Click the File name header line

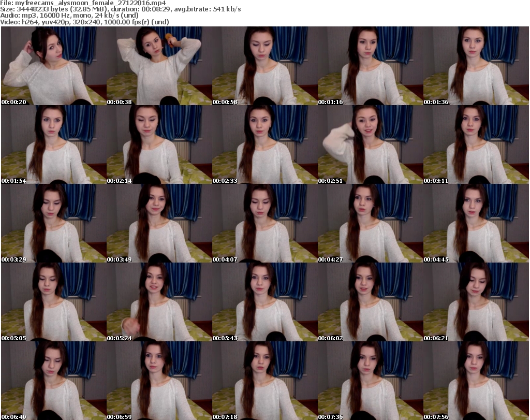point(83,3)
